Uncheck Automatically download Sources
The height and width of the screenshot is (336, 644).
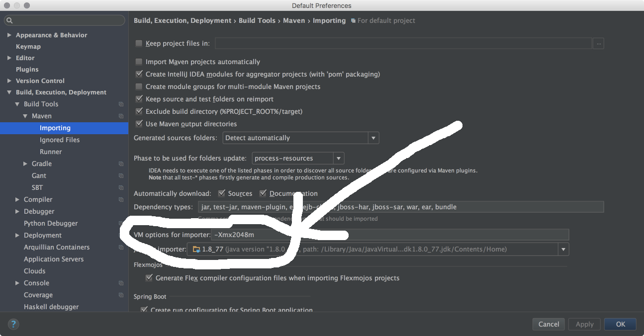(221, 193)
